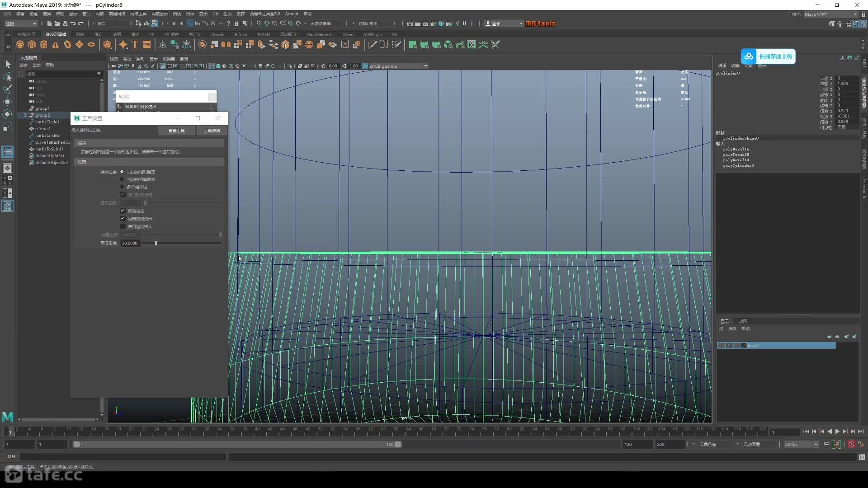Click the Open Scene folder icon
The image size is (868, 488).
pos(57,23)
